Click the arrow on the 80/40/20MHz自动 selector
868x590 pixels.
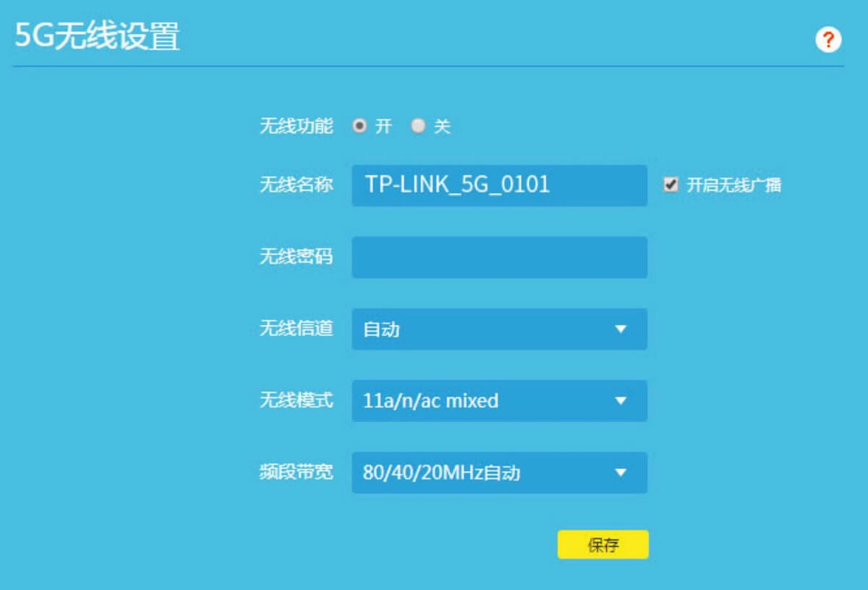tap(621, 473)
